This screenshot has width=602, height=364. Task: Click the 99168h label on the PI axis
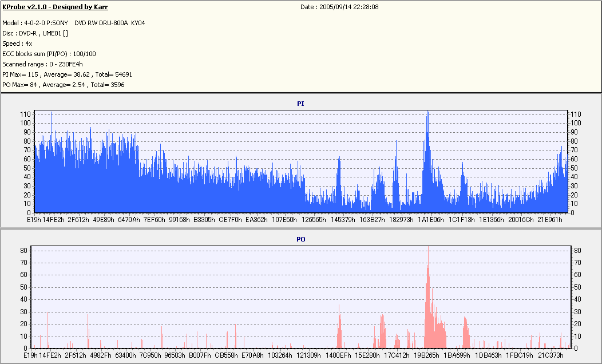[179, 220]
